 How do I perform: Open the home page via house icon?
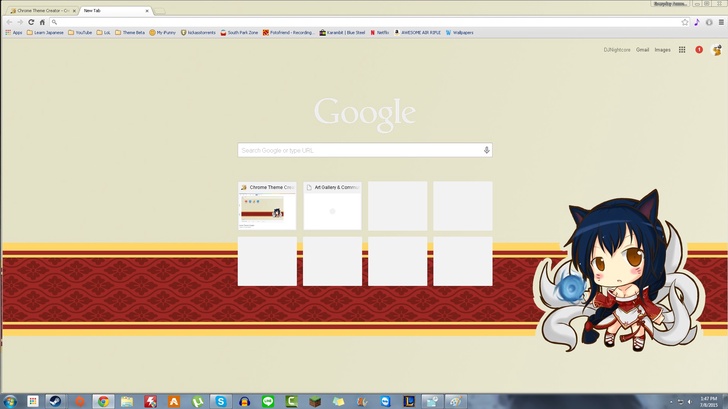pos(42,22)
